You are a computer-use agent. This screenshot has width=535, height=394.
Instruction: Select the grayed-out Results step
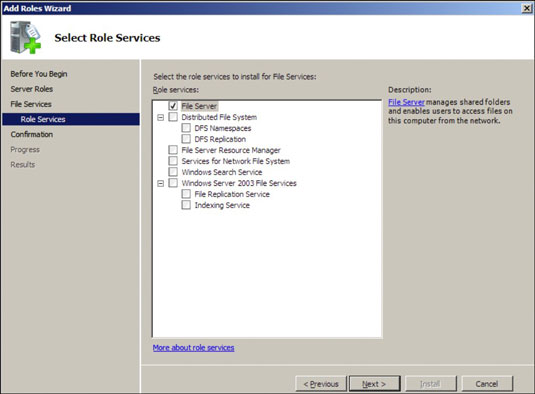click(23, 164)
